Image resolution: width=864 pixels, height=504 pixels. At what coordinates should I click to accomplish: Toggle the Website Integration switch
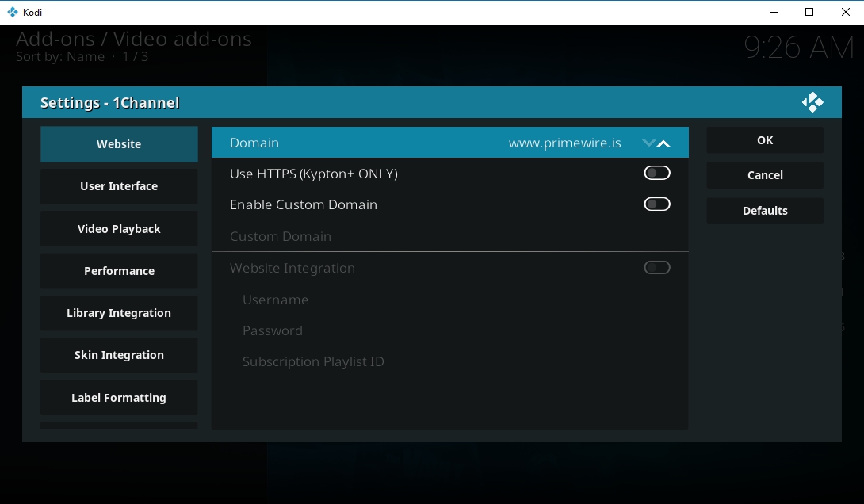pyautogui.click(x=656, y=268)
